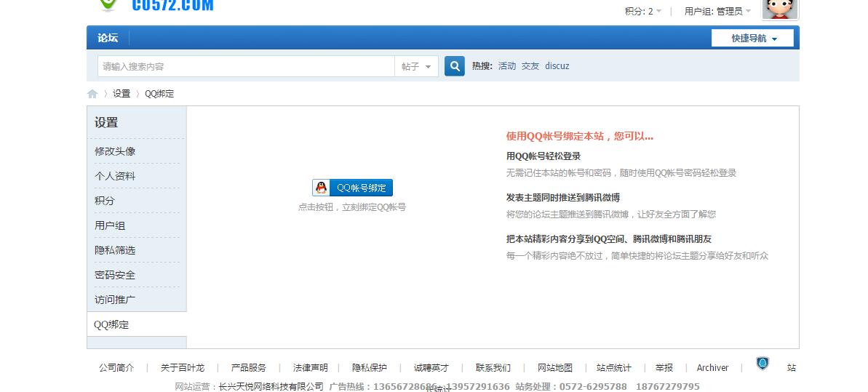Open the Archiver footer link
The width and height of the screenshot is (868, 392).
pyautogui.click(x=712, y=368)
